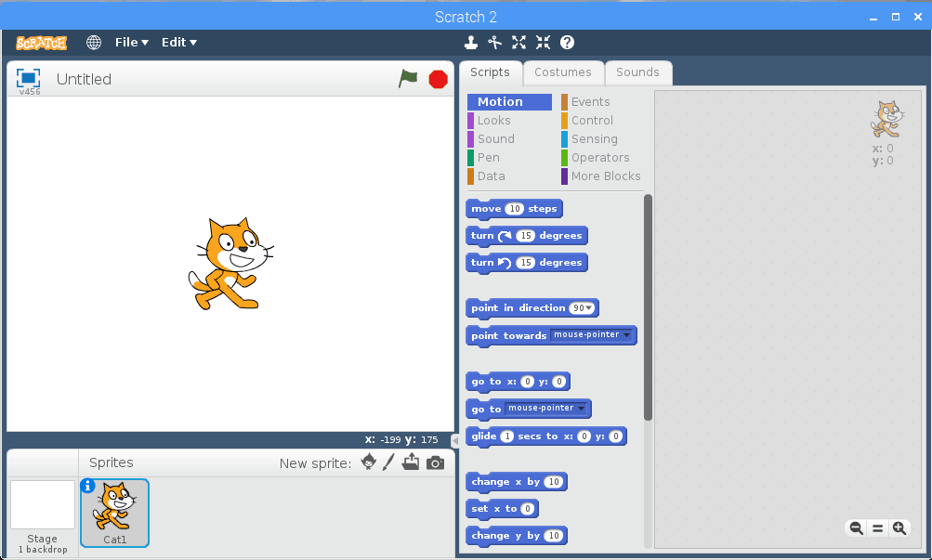Select the Duplicate stamp tool

471,42
